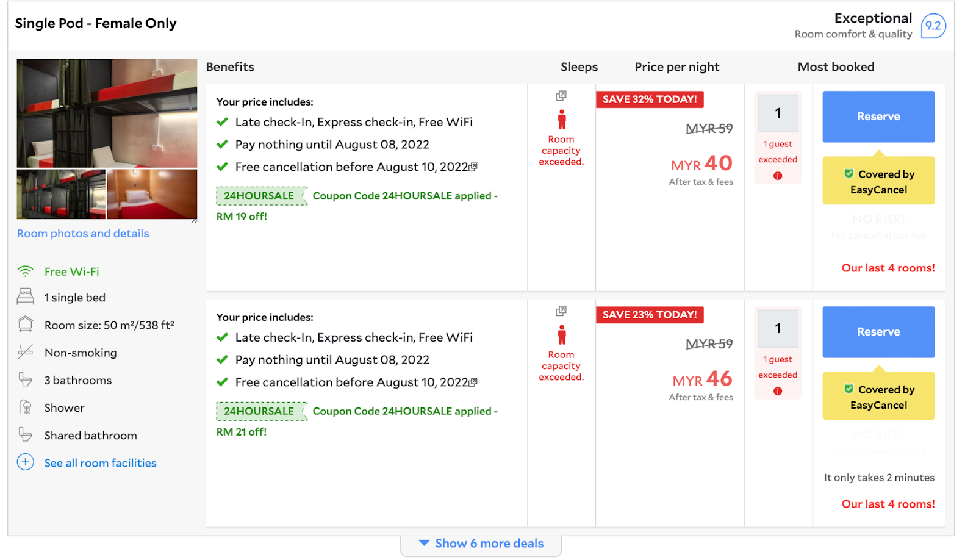Open Room photos and details link
Viewport: 976px width, 560px height.
tap(83, 234)
